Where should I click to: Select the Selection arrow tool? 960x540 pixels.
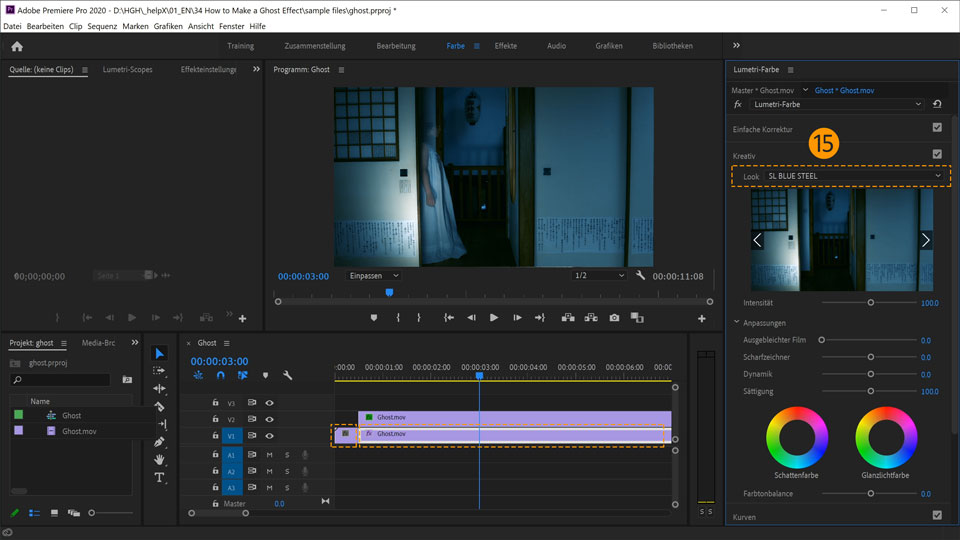coord(159,353)
